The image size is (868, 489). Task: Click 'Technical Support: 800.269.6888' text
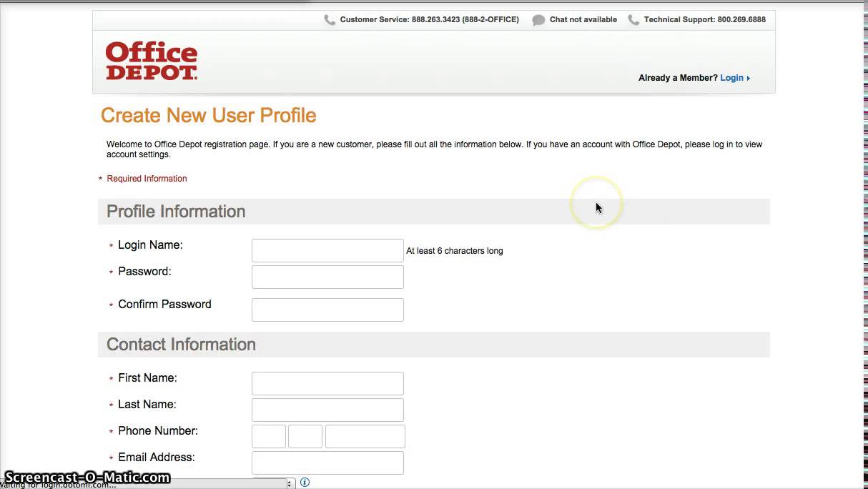[704, 20]
